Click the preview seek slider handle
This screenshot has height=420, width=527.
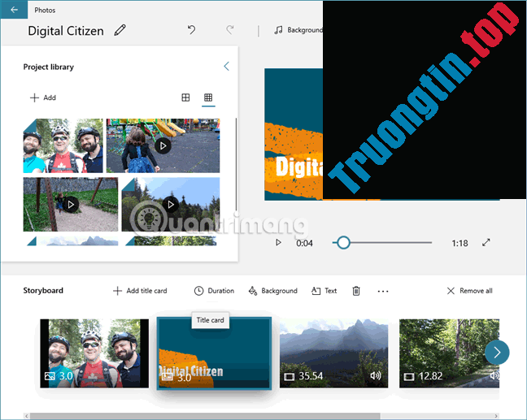click(343, 242)
